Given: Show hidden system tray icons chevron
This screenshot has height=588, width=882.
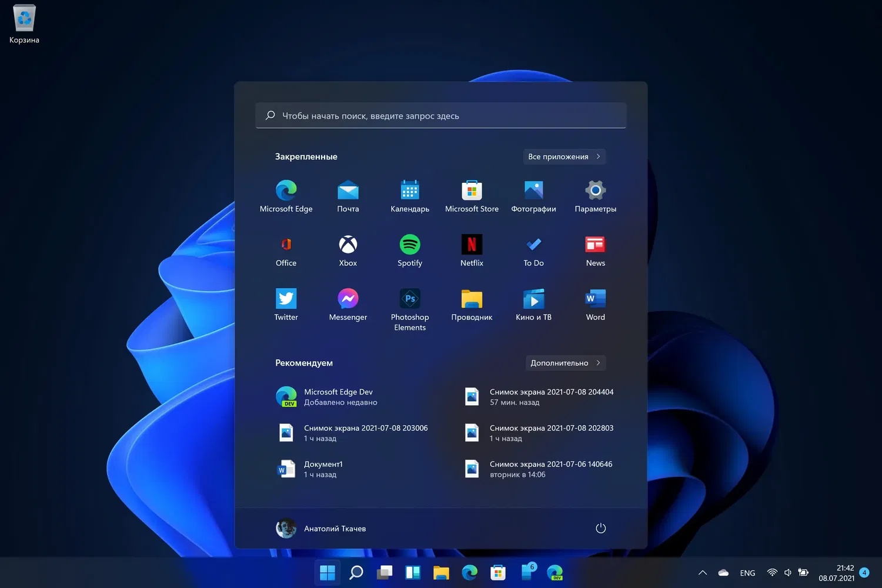Looking at the screenshot, I should click(x=702, y=573).
